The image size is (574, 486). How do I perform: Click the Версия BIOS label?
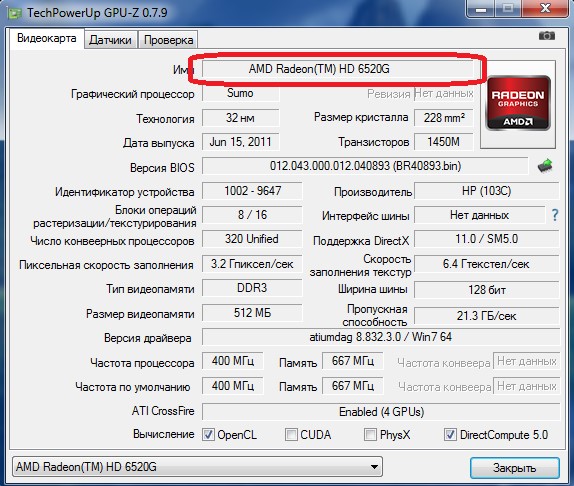click(162, 168)
